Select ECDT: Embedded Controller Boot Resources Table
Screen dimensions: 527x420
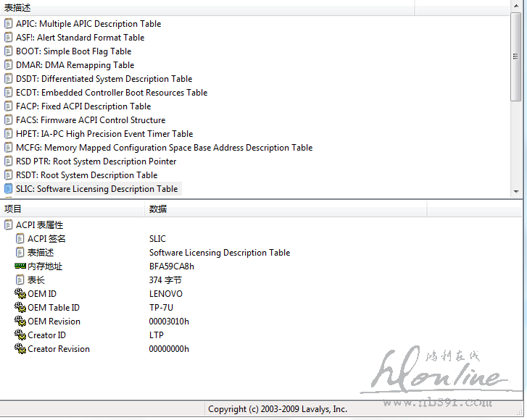(112, 93)
